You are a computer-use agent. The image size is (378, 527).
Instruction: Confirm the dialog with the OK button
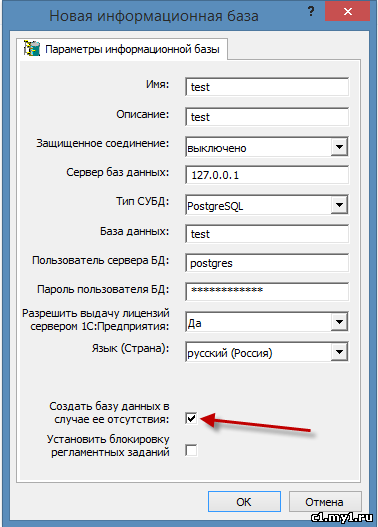click(244, 501)
